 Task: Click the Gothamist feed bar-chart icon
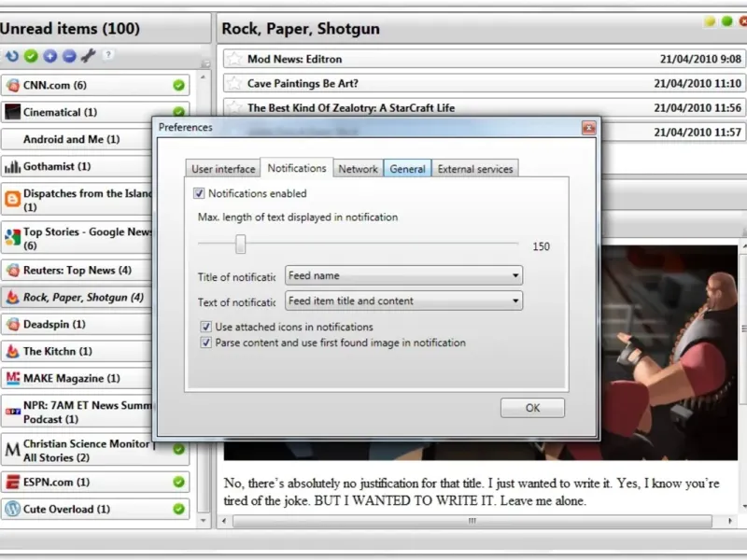tap(13, 167)
